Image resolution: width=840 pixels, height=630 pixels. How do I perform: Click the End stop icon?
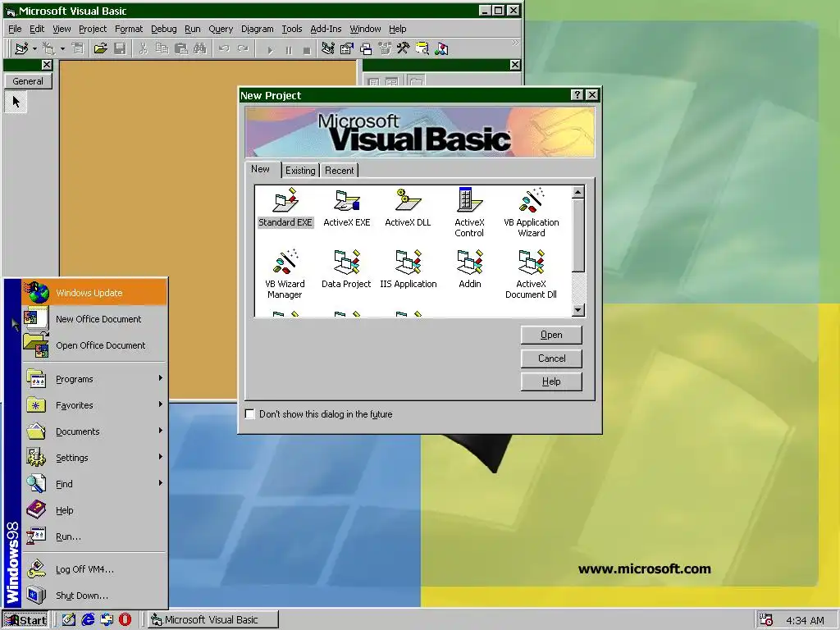tap(307, 50)
